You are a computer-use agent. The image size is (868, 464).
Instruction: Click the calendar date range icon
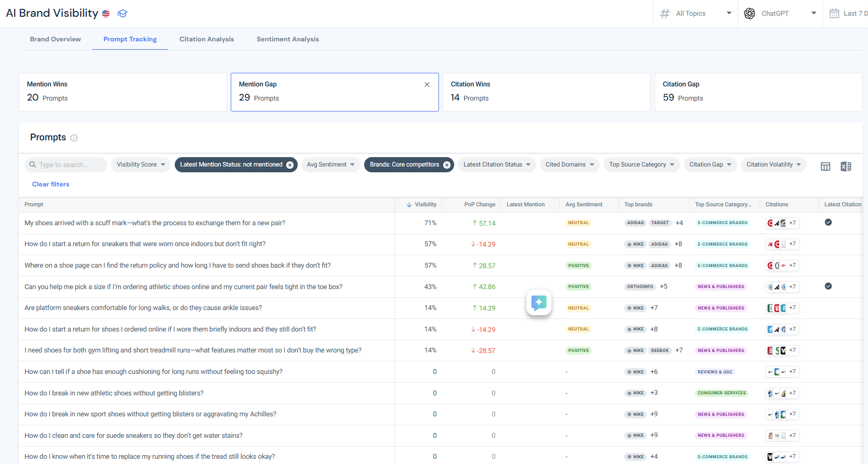coord(835,14)
